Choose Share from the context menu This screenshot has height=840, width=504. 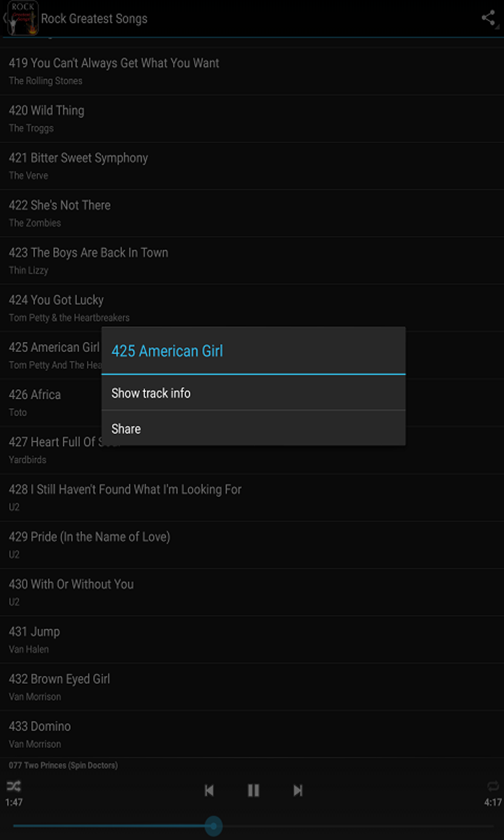tap(253, 428)
